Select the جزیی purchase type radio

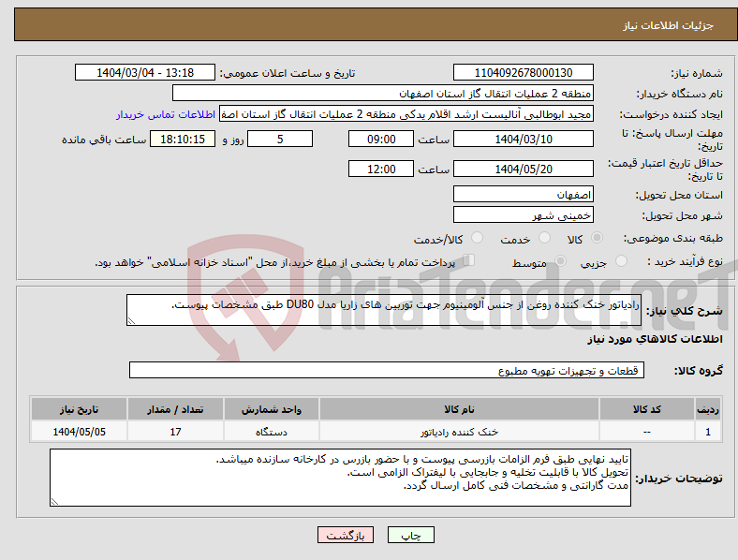coord(621,261)
